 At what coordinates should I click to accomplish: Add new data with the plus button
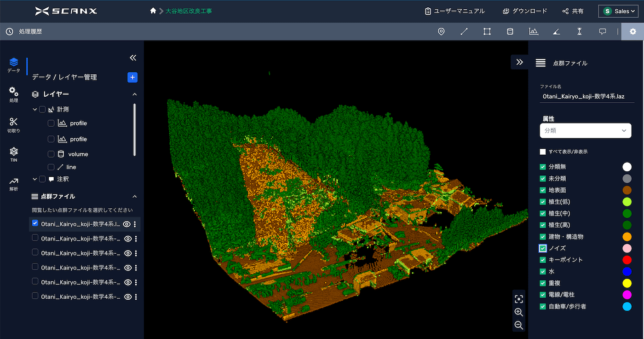pyautogui.click(x=132, y=77)
